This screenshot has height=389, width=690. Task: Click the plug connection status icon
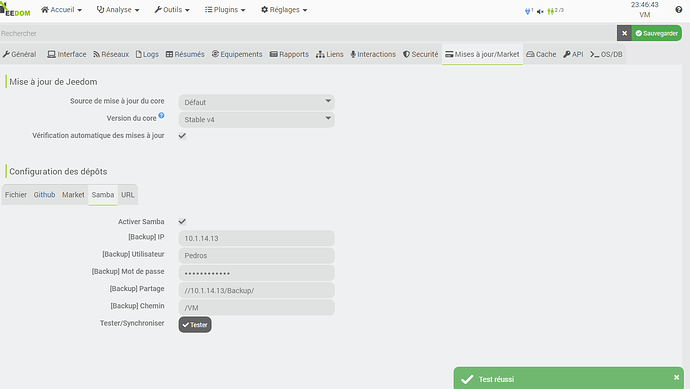tap(528, 11)
